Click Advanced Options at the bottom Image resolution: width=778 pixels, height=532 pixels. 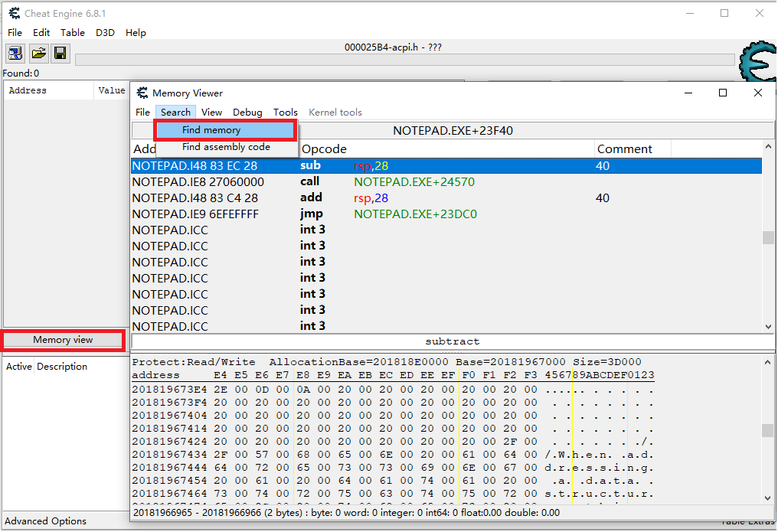click(x=46, y=521)
